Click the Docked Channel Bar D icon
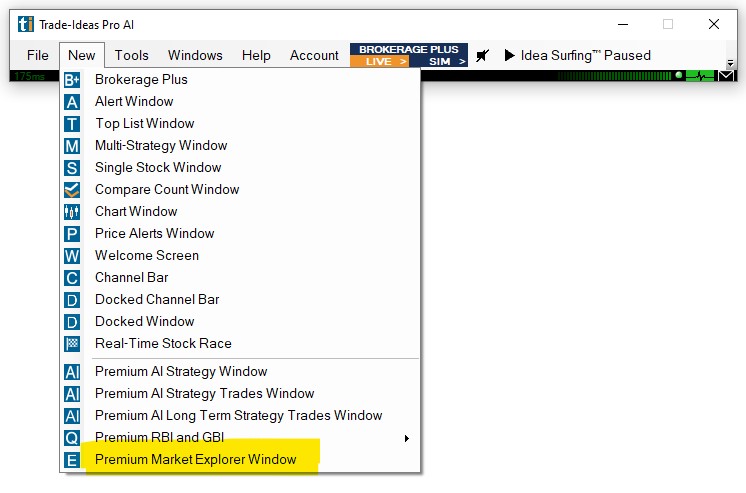 click(x=72, y=300)
